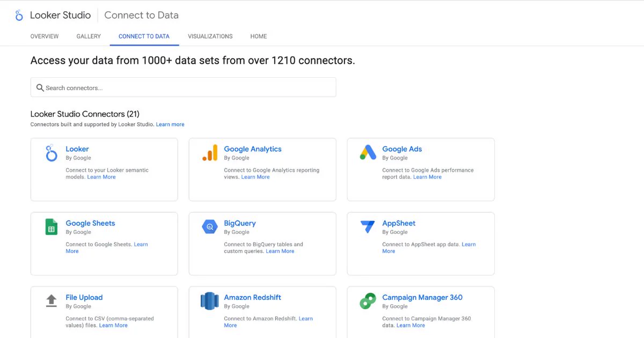Viewport: 644px width, 338px height.
Task: Switch to the Gallery tab
Action: [89, 36]
